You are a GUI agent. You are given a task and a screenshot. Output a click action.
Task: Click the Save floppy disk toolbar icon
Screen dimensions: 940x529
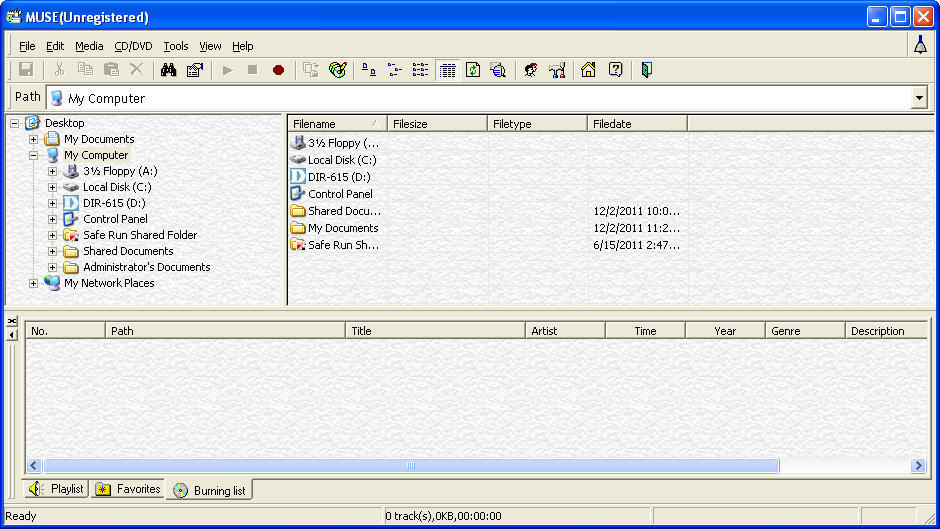click(26, 70)
